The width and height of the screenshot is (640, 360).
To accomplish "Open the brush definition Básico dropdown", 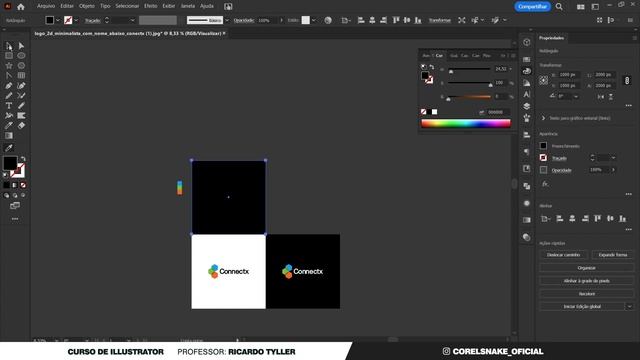I will [227, 20].
